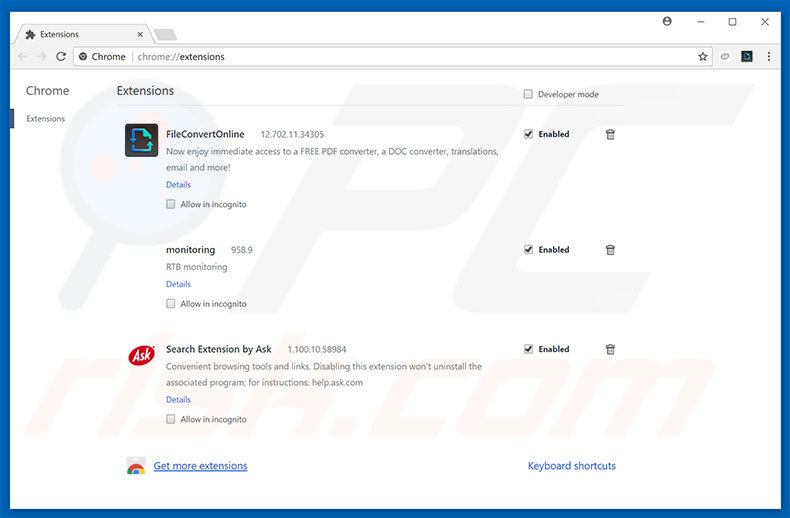Open the Chrome profile user icon

667,21
